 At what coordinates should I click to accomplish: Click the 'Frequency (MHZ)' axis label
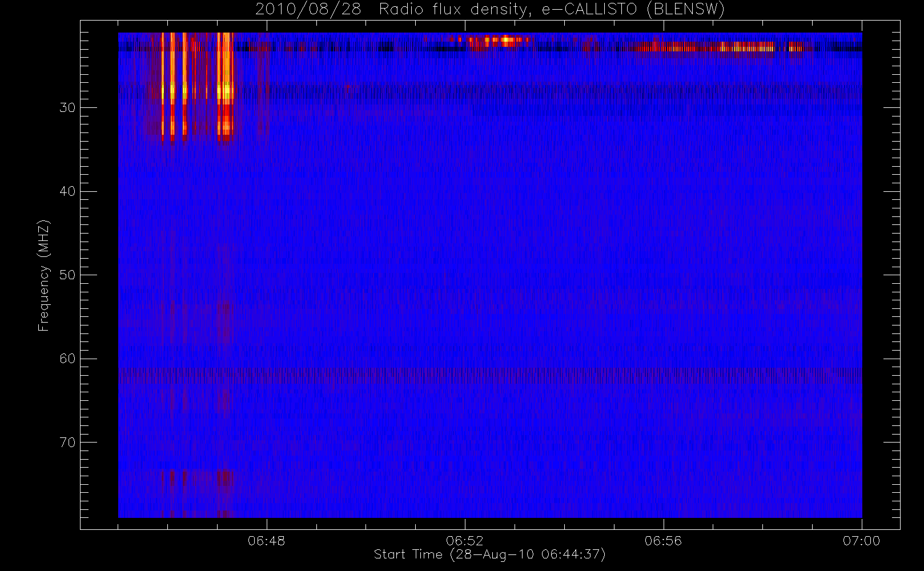tap(43, 275)
